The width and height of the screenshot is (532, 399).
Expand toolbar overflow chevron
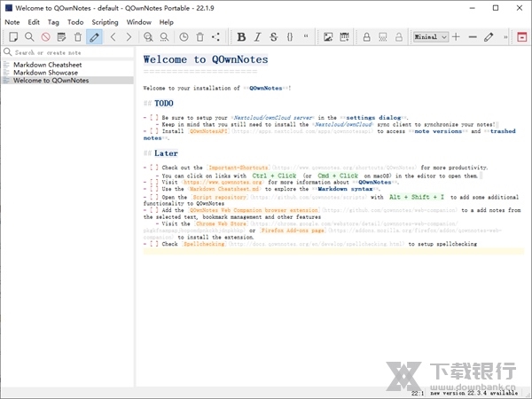coord(504,37)
